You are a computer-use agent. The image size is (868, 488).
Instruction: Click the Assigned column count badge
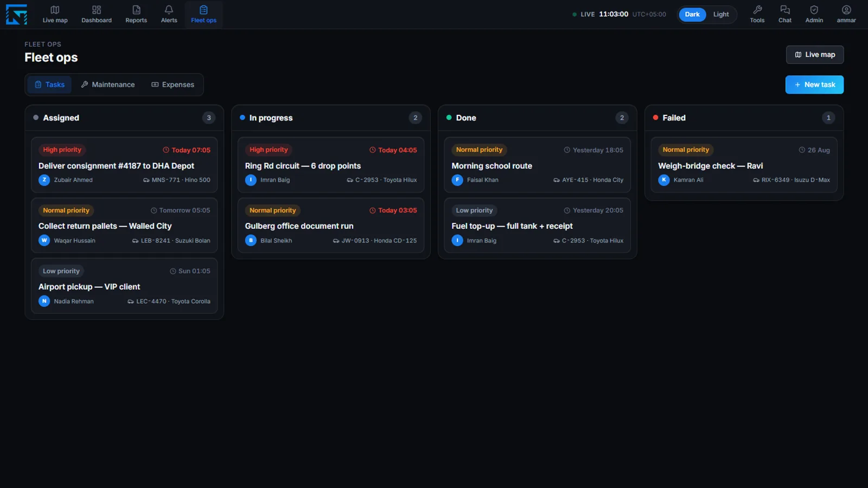(x=209, y=118)
